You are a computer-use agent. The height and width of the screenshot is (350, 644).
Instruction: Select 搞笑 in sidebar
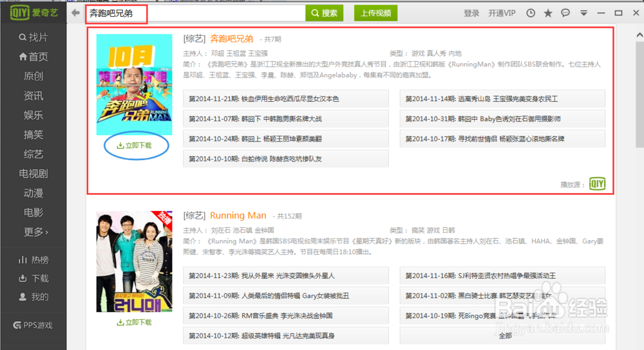pyautogui.click(x=33, y=134)
